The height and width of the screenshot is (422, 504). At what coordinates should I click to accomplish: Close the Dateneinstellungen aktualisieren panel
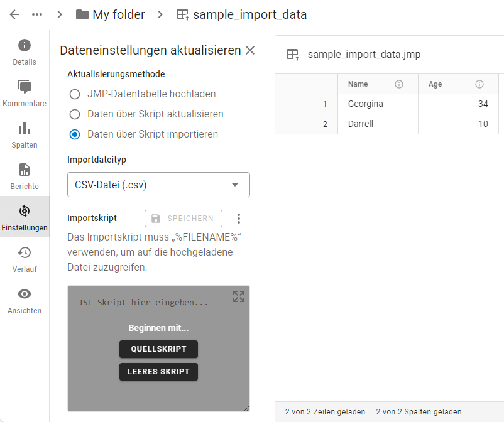pos(250,50)
